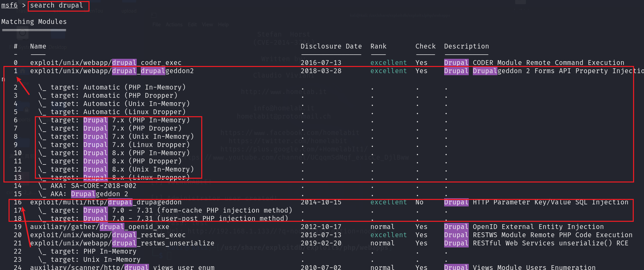
Task: Click target 'Automatic (PHP In-Memory)' row
Action: pos(112,87)
